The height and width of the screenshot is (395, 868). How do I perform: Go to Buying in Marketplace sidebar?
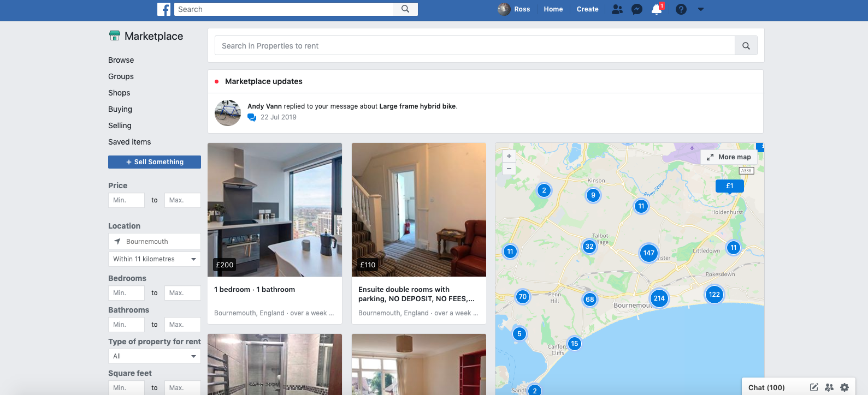tap(120, 109)
